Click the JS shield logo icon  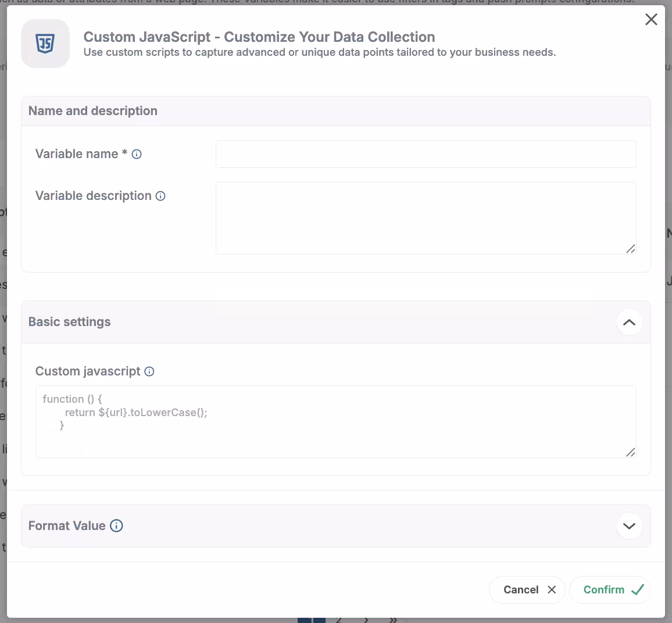coord(45,44)
